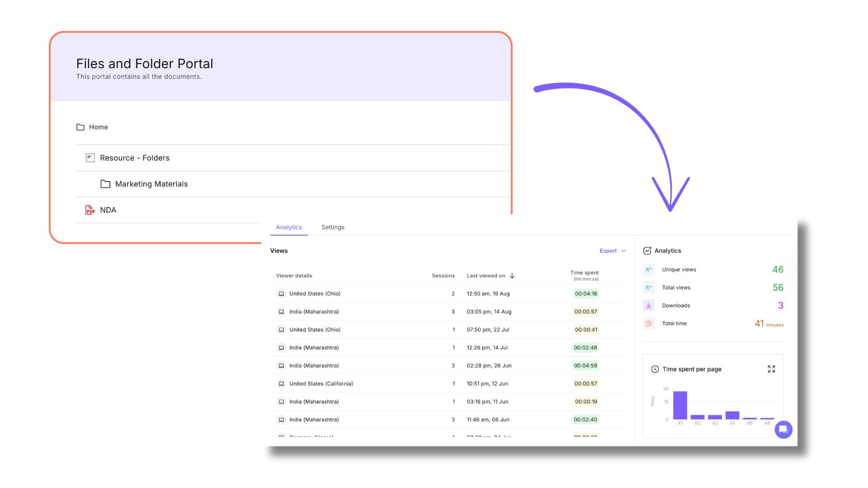This screenshot has height=488, width=868.
Task: Click the Total views icon
Action: point(649,287)
